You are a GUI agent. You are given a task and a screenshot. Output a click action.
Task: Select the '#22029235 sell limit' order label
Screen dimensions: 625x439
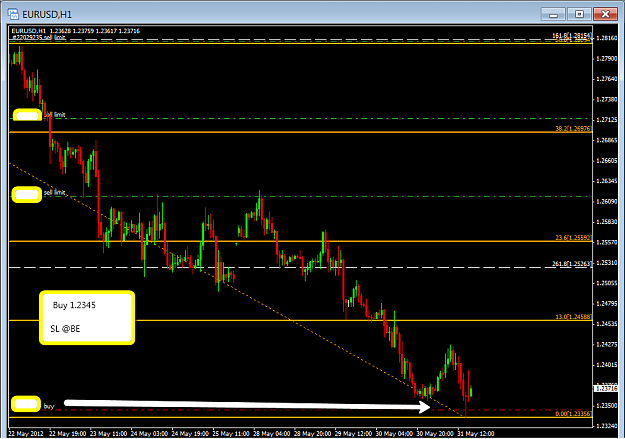(39, 37)
